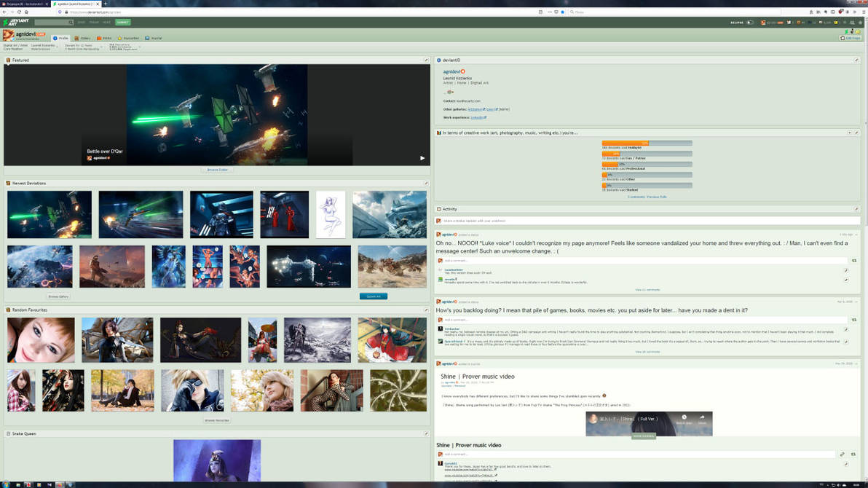Go back using the browser back arrow
Screen dimensions: 868x488
click(x=4, y=12)
